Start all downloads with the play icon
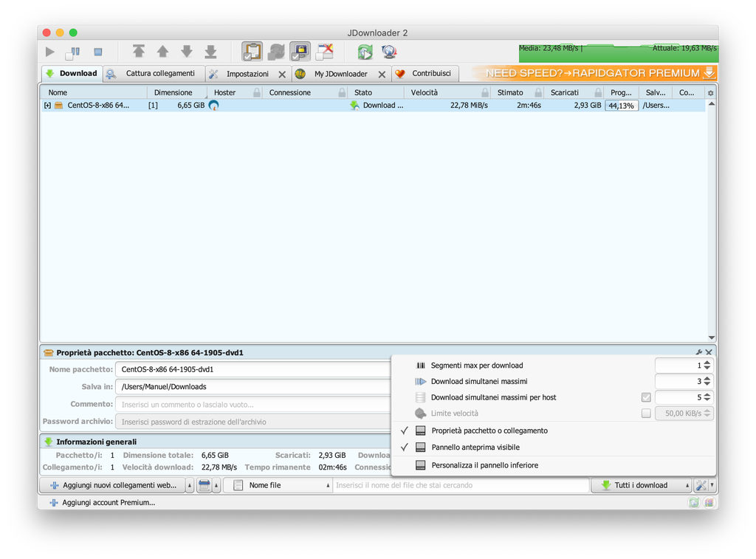 click(x=49, y=52)
